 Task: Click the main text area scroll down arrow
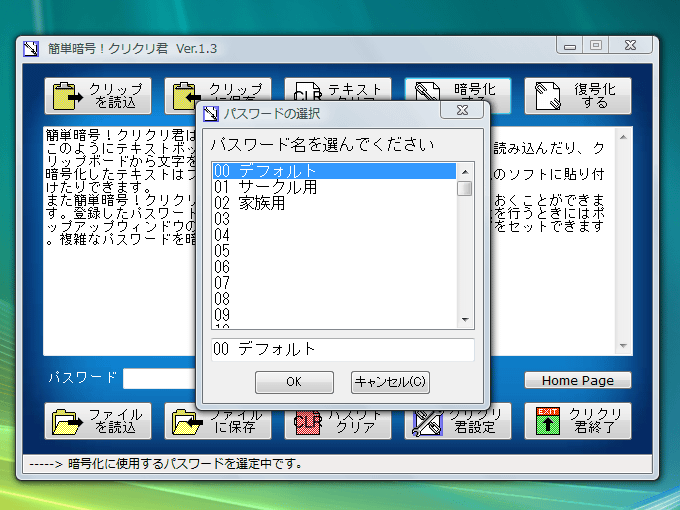[623, 346]
